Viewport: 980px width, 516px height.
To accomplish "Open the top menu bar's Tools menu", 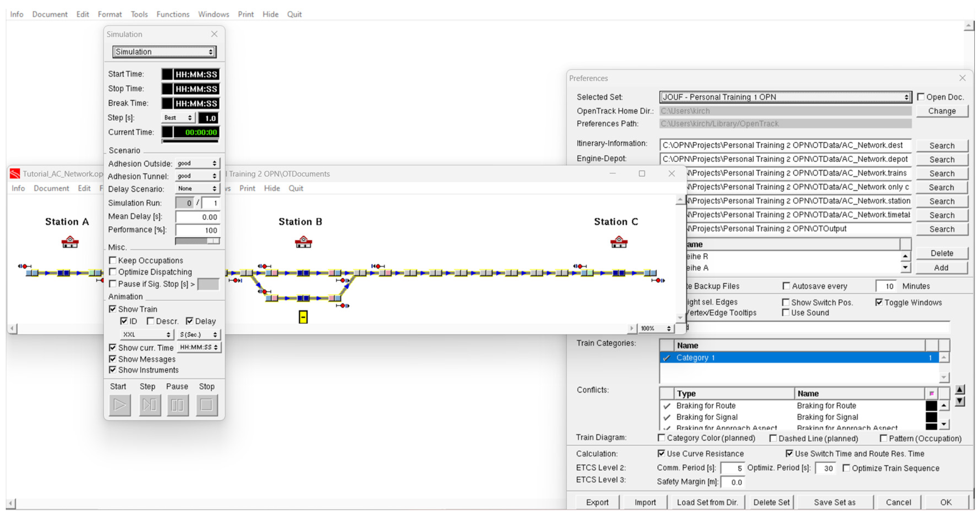I will point(139,14).
